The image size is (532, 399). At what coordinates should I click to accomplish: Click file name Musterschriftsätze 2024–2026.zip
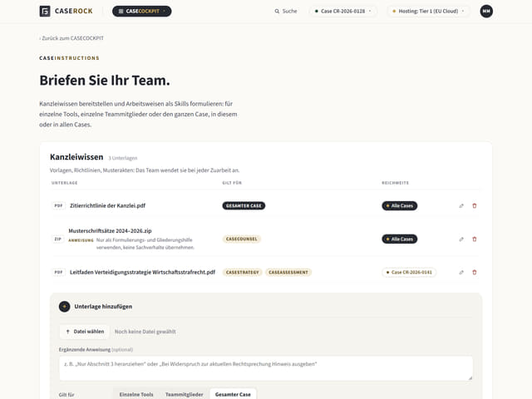(x=110, y=231)
